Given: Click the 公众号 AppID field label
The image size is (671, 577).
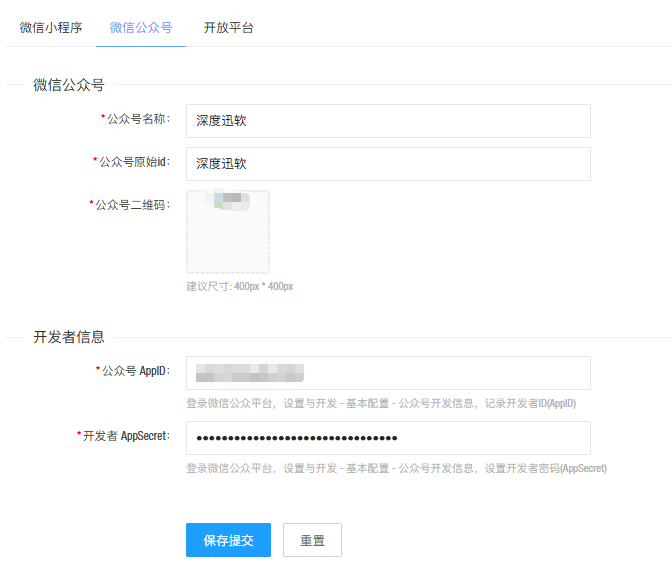Looking at the screenshot, I should 136,371.
